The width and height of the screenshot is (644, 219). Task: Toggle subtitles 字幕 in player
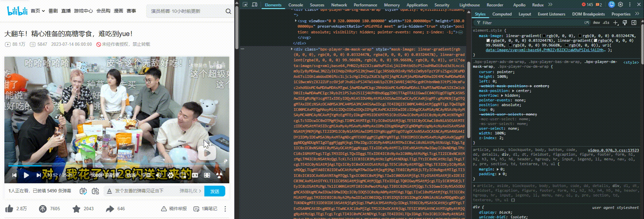(x=146, y=175)
